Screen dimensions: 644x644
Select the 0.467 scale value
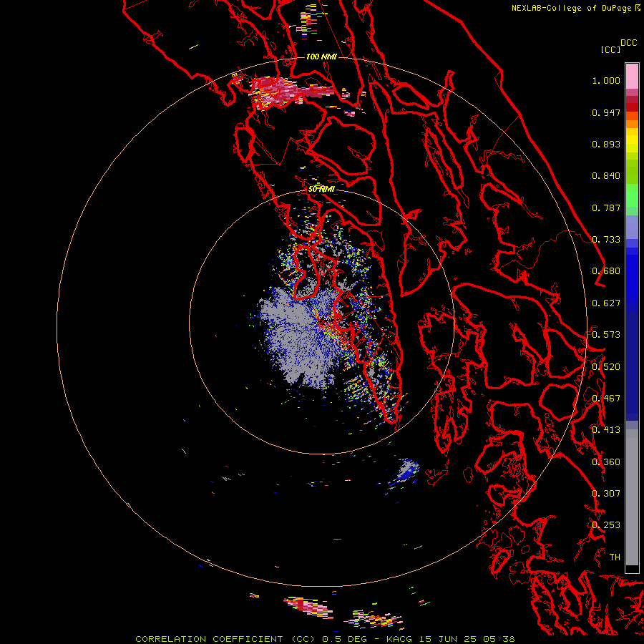click(x=606, y=399)
